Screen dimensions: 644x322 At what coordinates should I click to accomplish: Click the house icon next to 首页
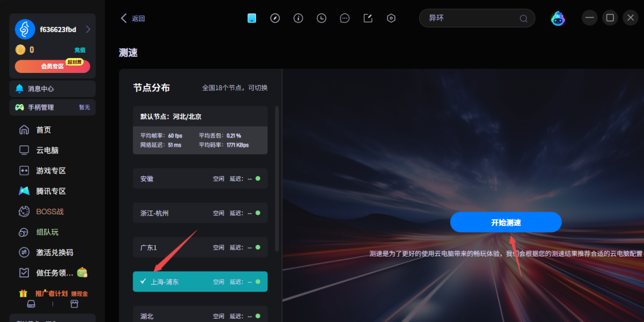[x=24, y=130]
